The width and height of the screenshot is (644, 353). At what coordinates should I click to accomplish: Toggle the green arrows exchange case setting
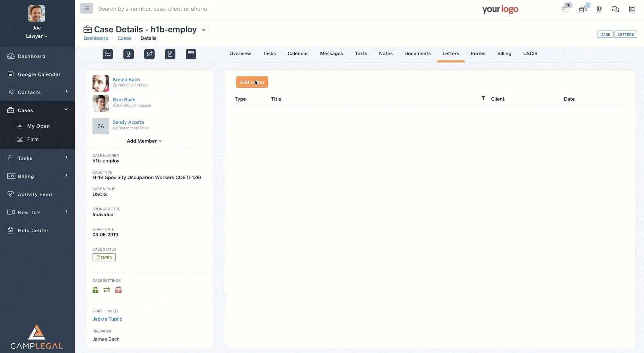[x=107, y=290]
